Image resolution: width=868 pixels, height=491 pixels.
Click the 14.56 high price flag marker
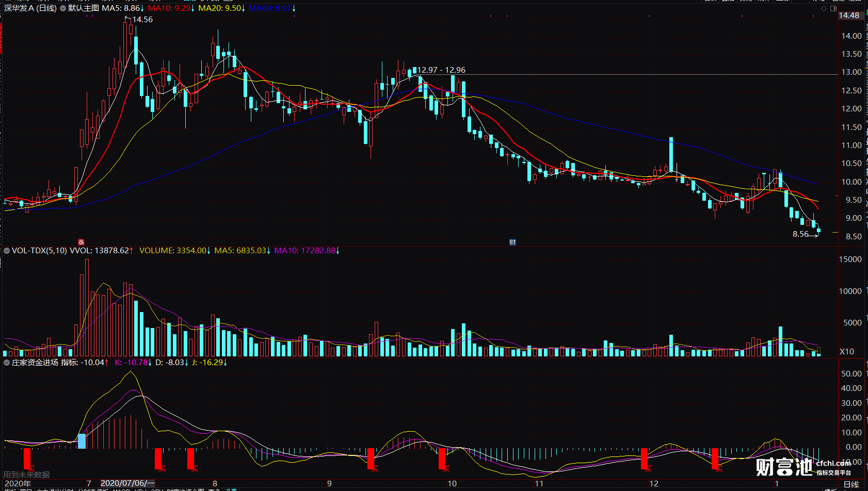(x=139, y=19)
